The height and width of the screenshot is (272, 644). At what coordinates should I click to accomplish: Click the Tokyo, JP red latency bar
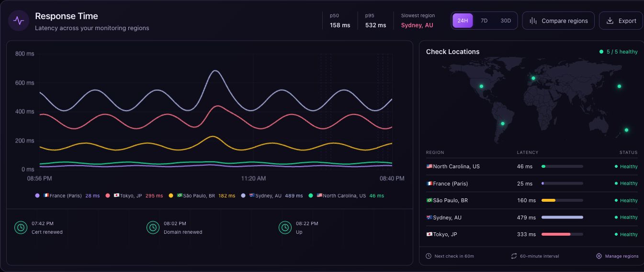pos(562,234)
